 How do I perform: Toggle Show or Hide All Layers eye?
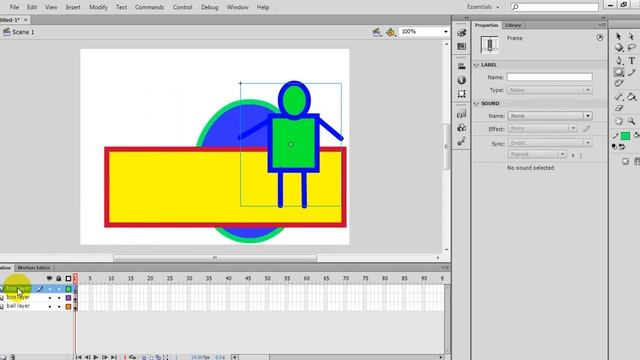(49, 278)
